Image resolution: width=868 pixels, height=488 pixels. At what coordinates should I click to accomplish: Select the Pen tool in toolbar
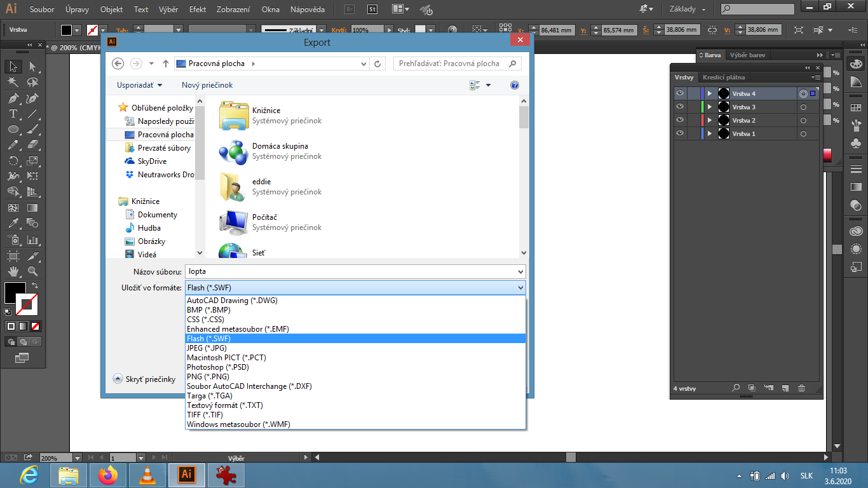[x=13, y=98]
